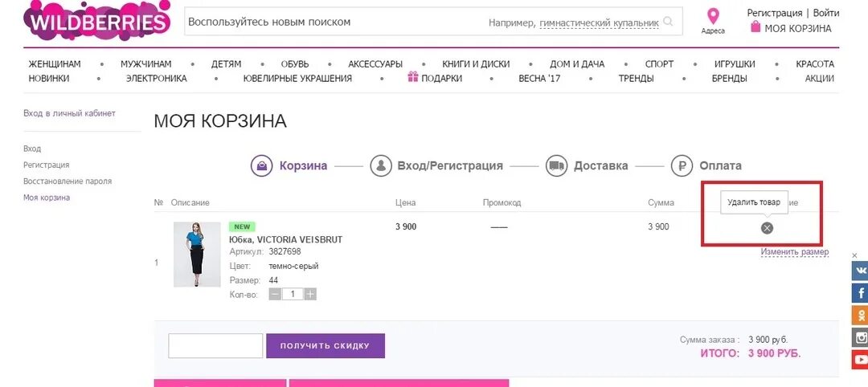
Task: Select the Вход/Регистрация step icon
Action: point(381,165)
